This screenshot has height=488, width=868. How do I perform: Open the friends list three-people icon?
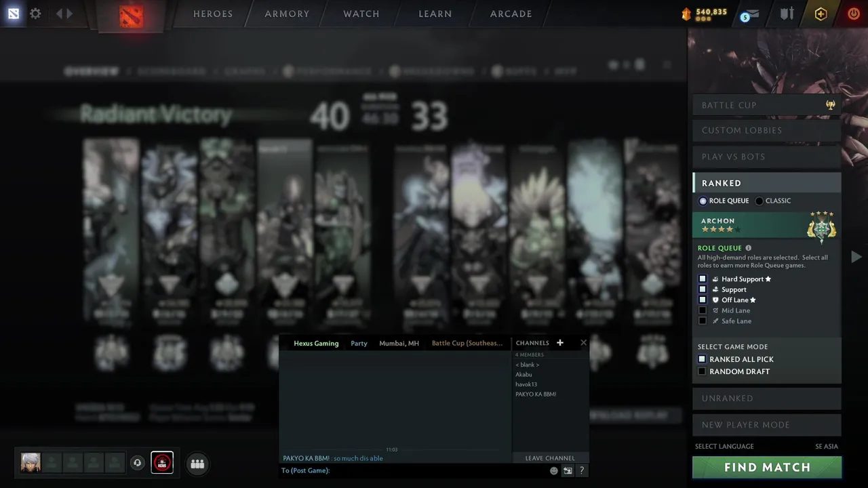(197, 464)
